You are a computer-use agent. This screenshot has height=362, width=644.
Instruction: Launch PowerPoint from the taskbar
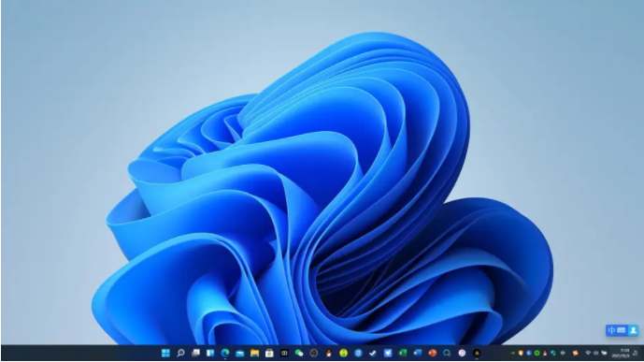(x=432, y=353)
